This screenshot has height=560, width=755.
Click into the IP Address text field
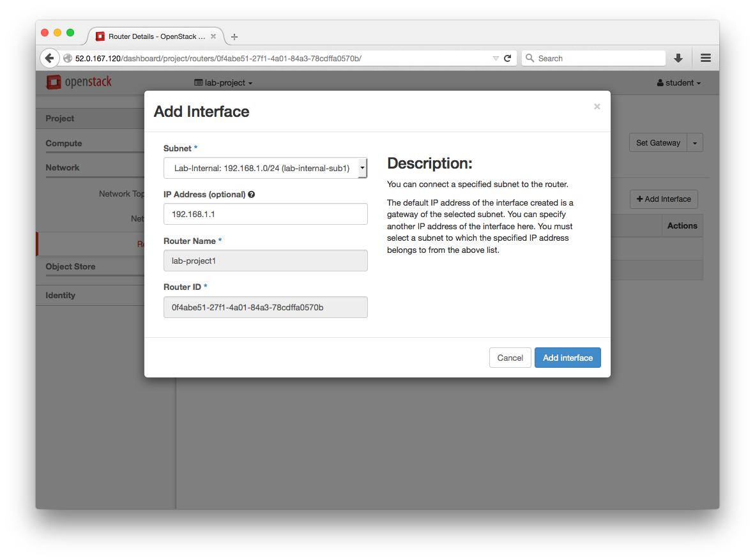tap(265, 215)
